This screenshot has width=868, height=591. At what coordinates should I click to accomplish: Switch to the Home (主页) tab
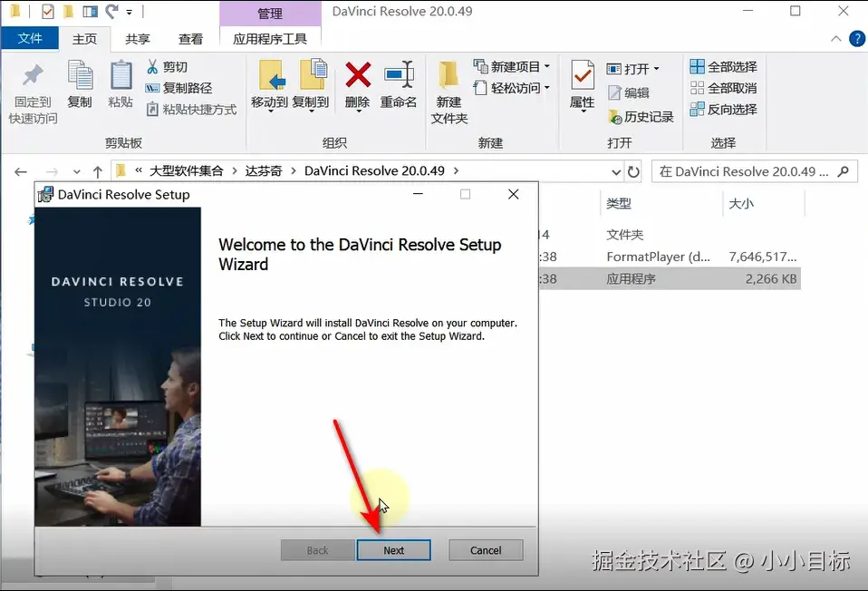pyautogui.click(x=84, y=39)
